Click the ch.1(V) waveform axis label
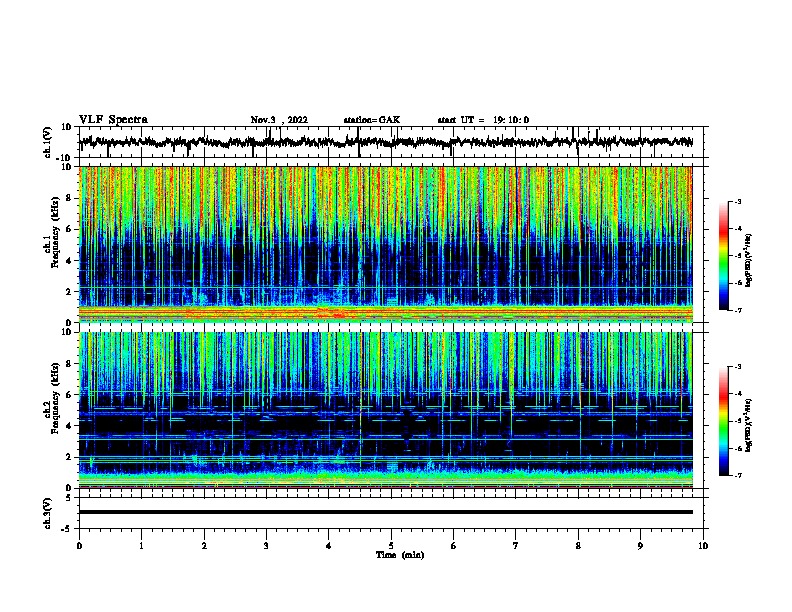792x612 pixels. tap(48, 142)
